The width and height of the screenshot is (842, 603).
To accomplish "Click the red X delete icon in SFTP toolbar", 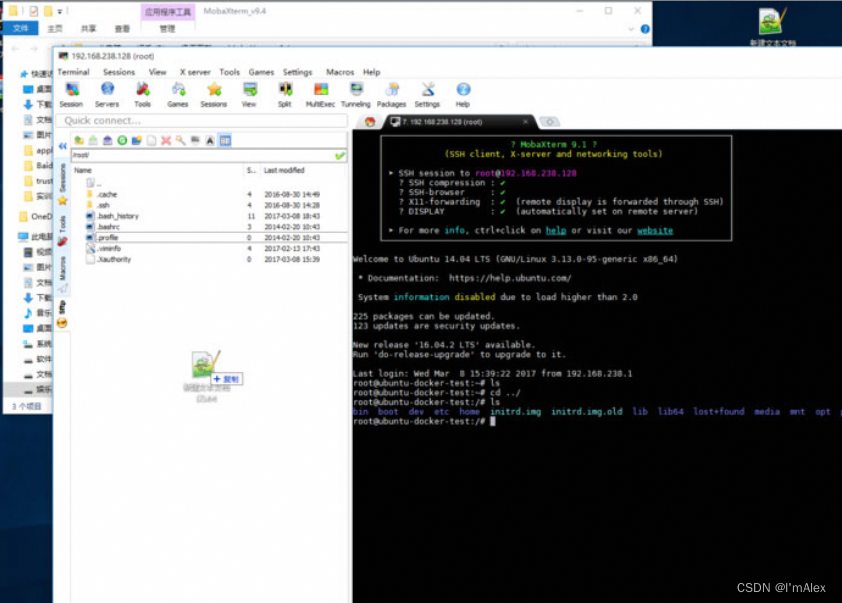I will click(166, 141).
